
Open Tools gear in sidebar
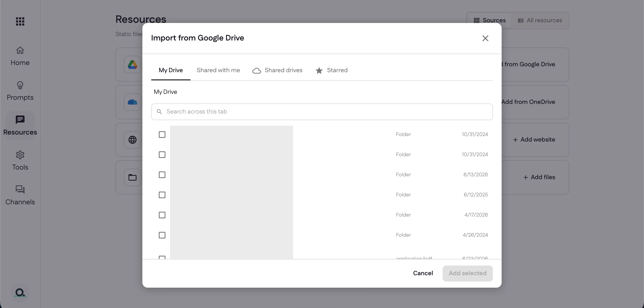[20, 161]
